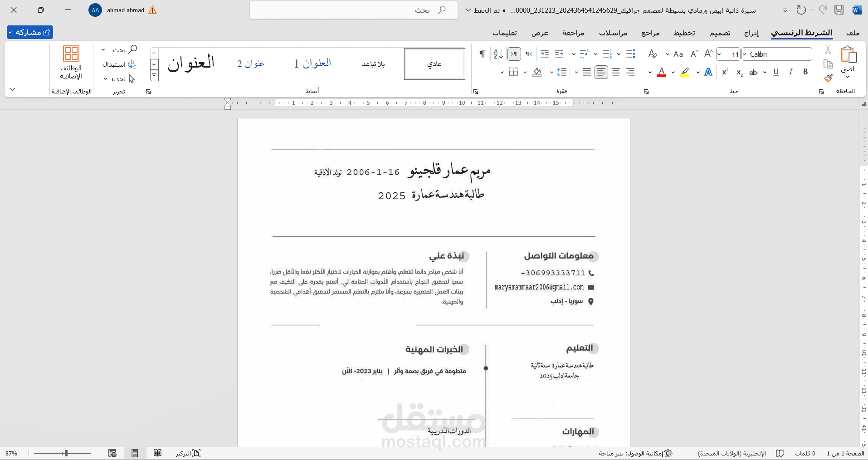The height and width of the screenshot is (460, 868).
Task: Click the red font color swatch A
Action: [x=662, y=72]
